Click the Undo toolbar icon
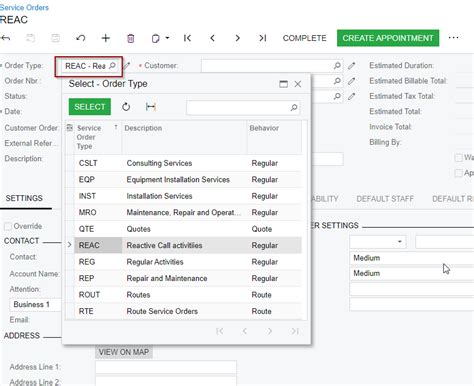 [80, 38]
